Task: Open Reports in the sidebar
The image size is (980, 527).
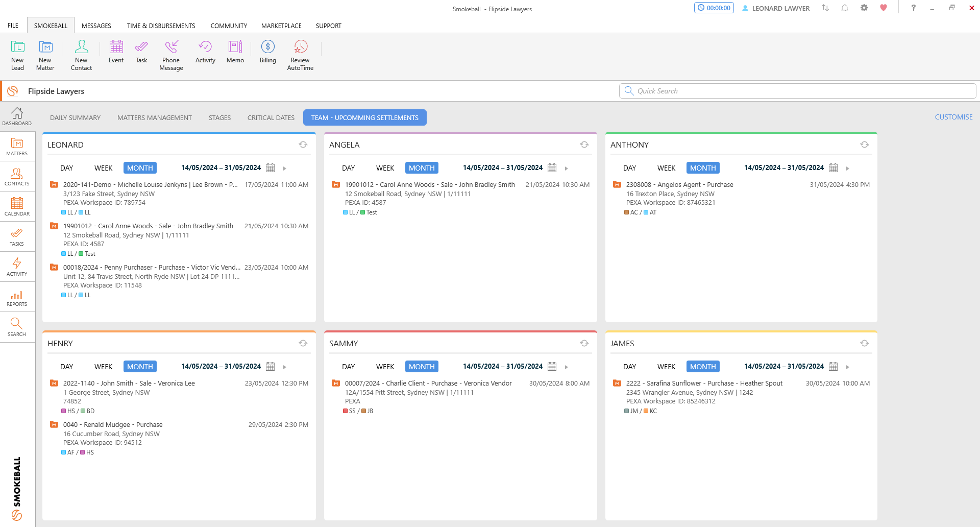Action: 17,297
